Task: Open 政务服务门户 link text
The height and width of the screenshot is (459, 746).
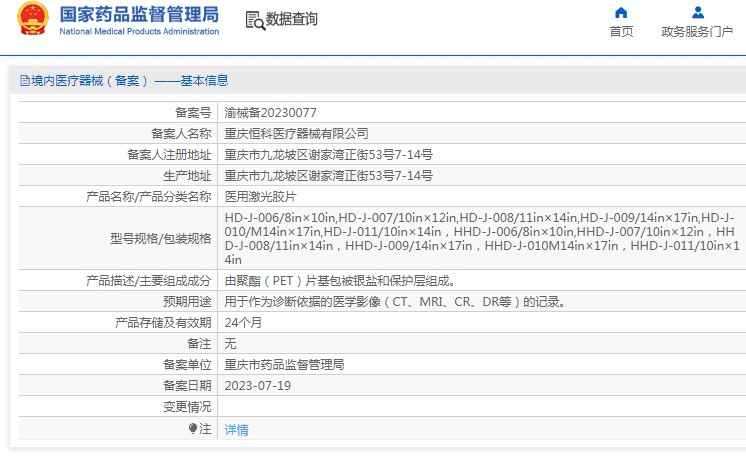Action: click(x=697, y=31)
